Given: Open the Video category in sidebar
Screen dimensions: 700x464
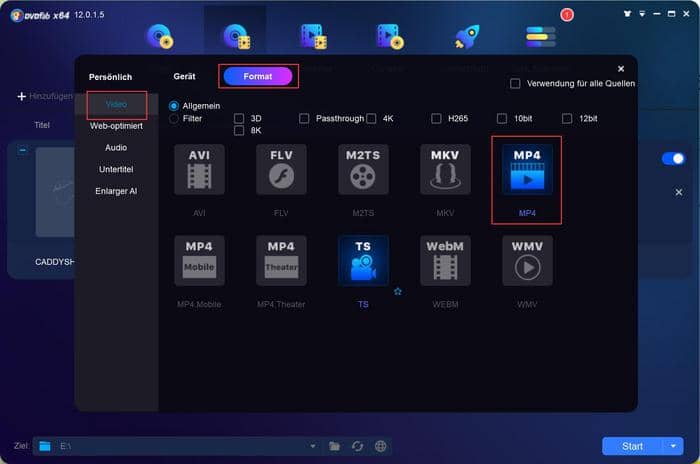Looking at the screenshot, I should (x=117, y=105).
